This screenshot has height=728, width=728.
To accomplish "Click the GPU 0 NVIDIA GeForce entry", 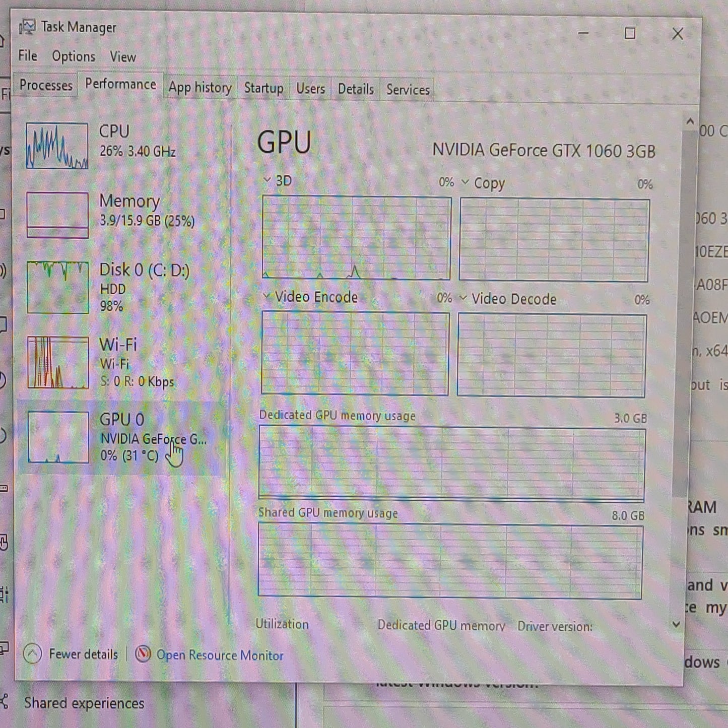I will click(121, 437).
